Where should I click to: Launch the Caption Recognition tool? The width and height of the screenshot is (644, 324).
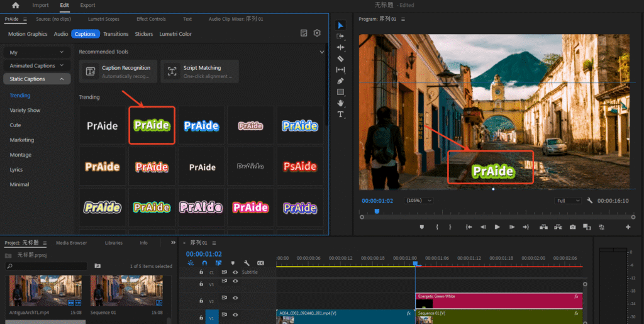(118, 72)
